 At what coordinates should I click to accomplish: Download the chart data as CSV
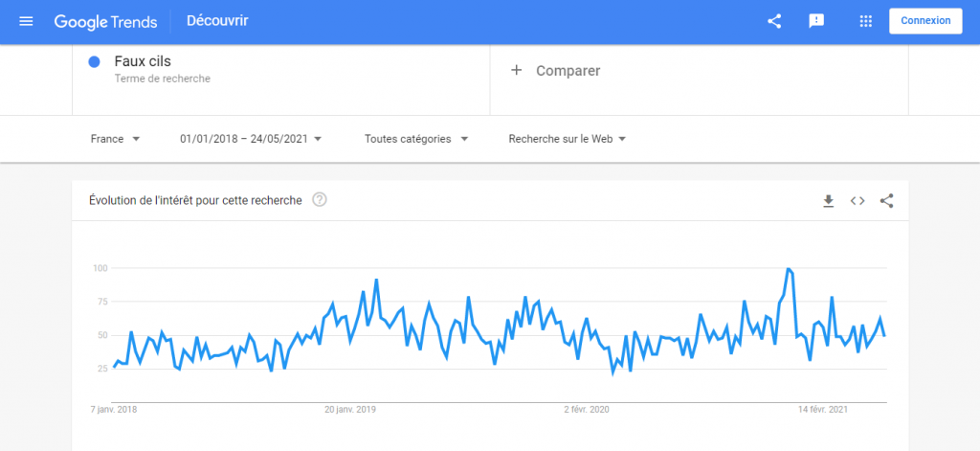coord(829,201)
